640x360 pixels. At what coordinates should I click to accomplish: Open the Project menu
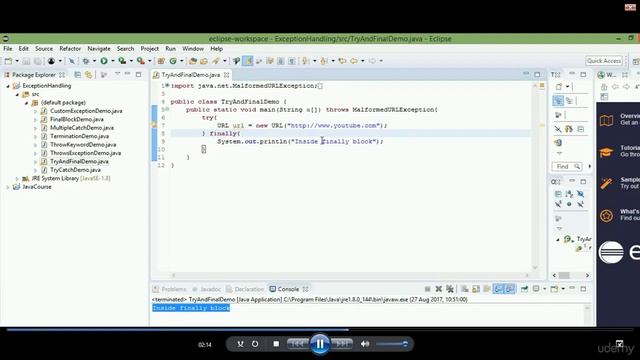(x=150, y=49)
